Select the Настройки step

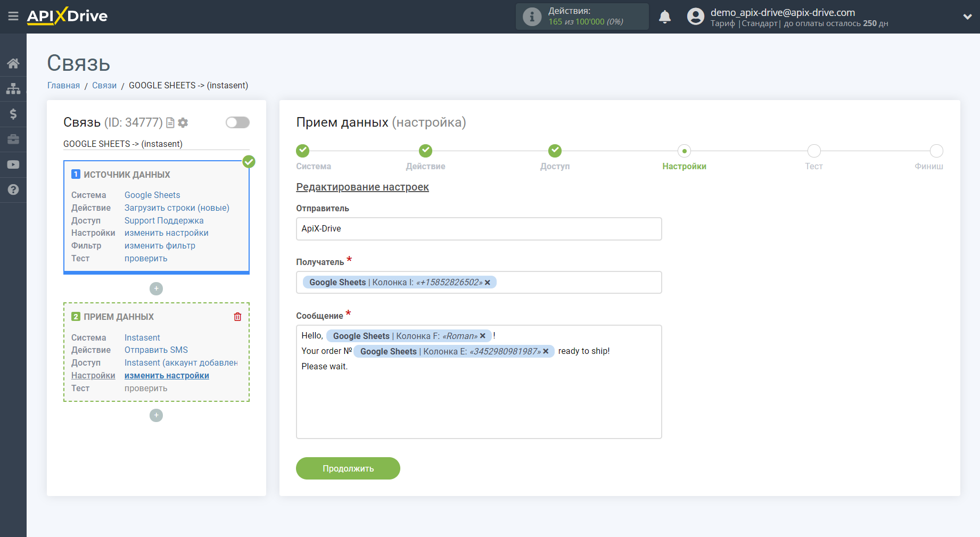684,151
